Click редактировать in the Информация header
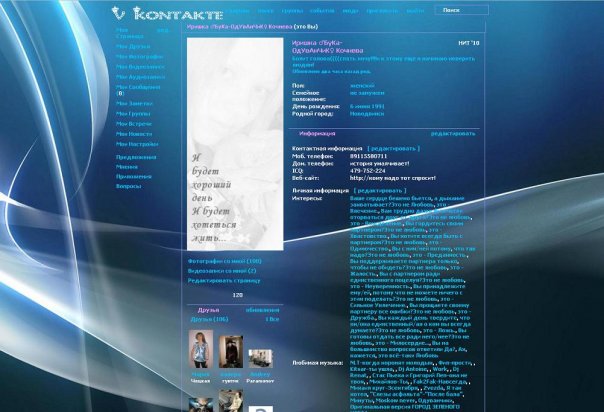This screenshot has height=412, width=604. 453,134
